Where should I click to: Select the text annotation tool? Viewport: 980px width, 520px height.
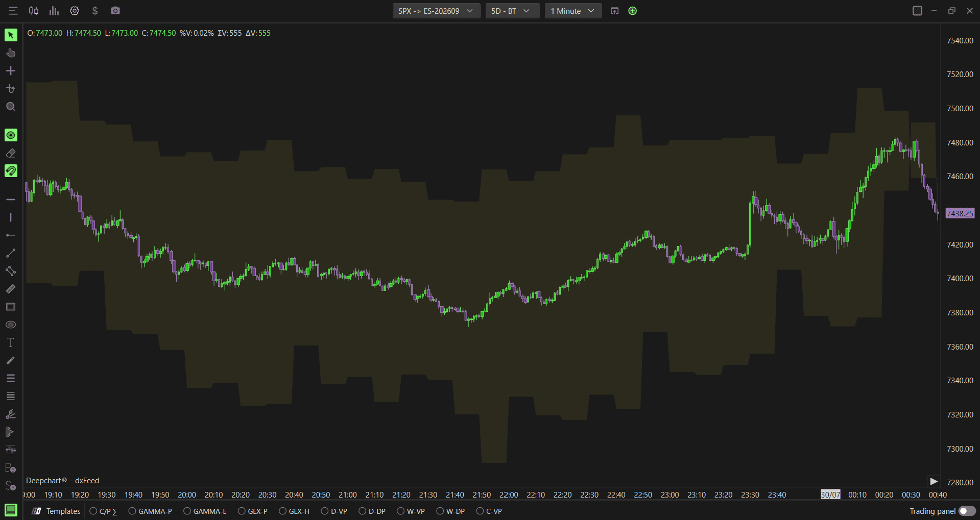[11, 342]
